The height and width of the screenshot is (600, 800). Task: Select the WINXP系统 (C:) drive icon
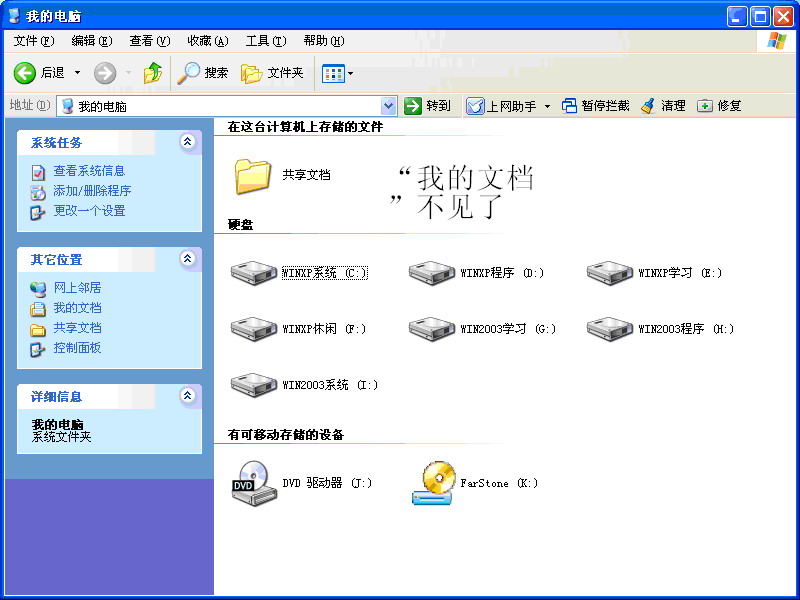coord(254,273)
